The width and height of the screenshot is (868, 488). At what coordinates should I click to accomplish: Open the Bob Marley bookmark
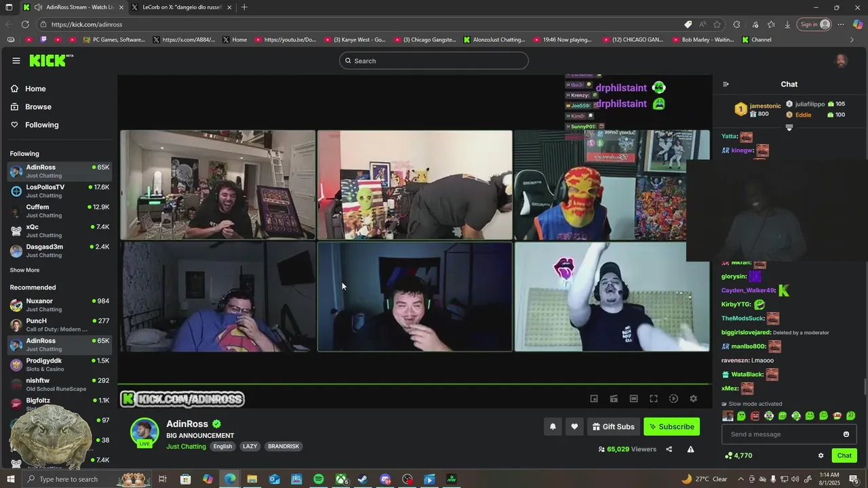[703, 39]
